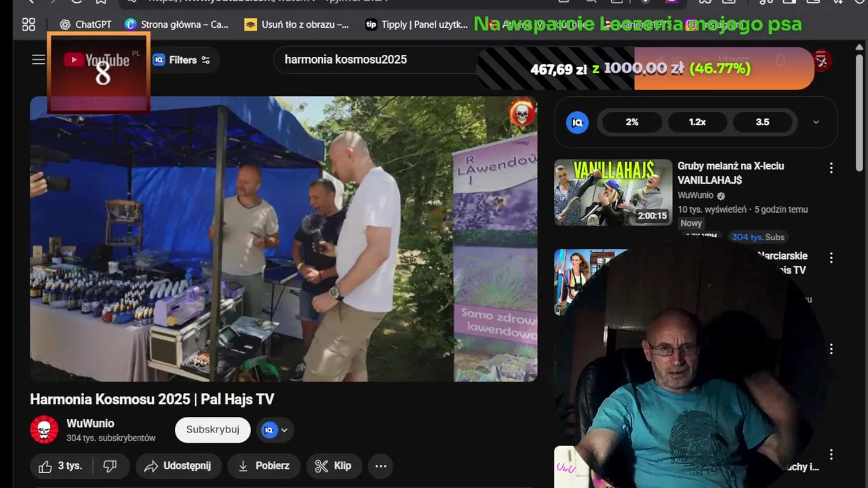
Task: Like the video with 3 tys. button
Action: click(60, 466)
